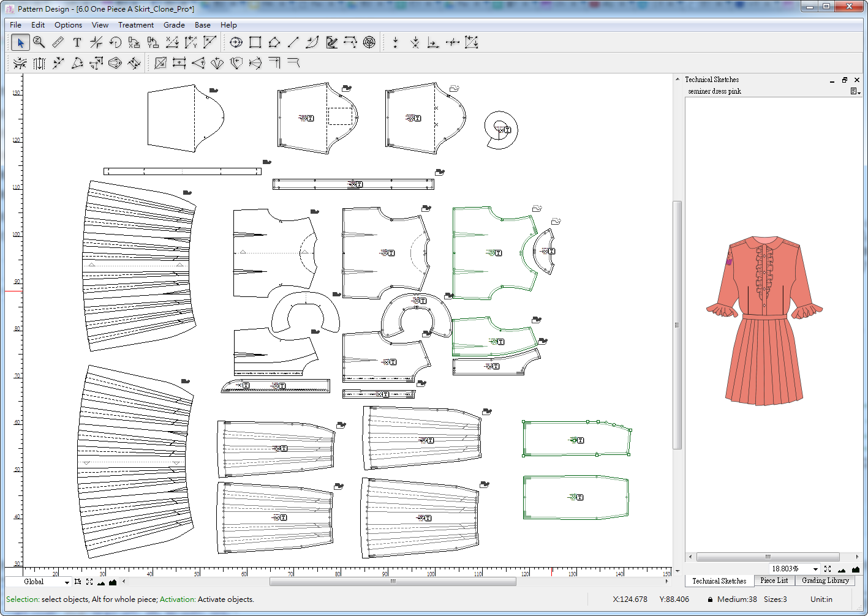Pick the ruler measure tool
This screenshot has height=616, width=868.
(x=58, y=42)
